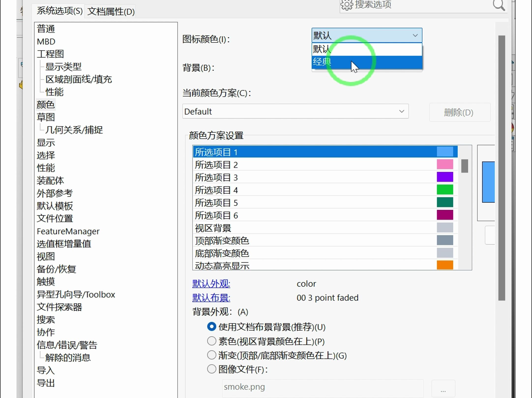Select the 图像文件 radio button
Image resolution: width=532 pixels, height=398 pixels.
pyautogui.click(x=211, y=369)
